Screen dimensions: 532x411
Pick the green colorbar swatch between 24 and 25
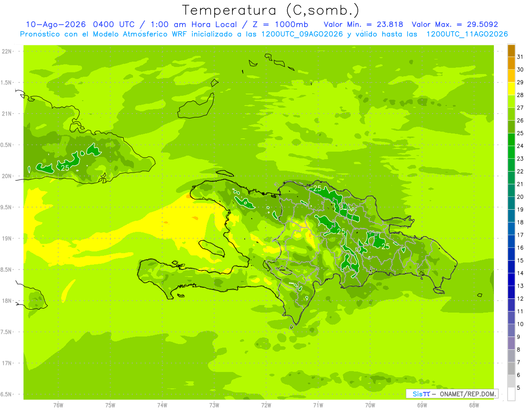(511, 139)
